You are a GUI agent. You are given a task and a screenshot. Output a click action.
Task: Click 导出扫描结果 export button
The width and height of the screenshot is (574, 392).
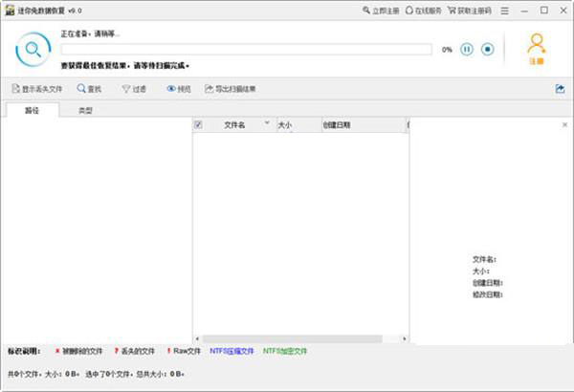[230, 89]
